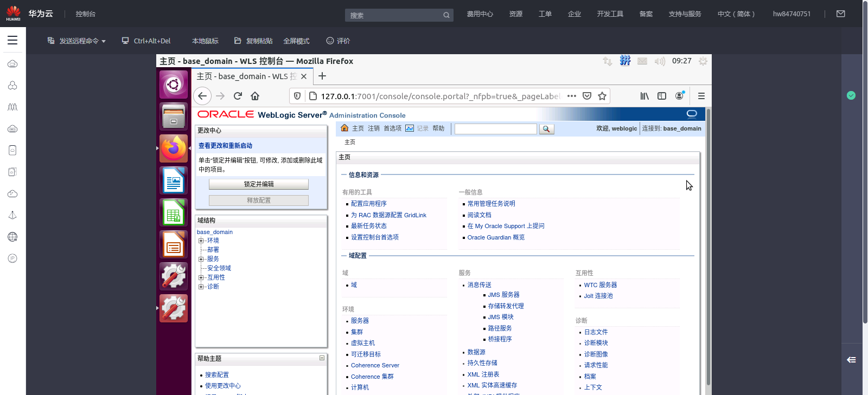Close the base_domain WLS tab
Image resolution: width=868 pixels, height=395 pixels.
[304, 76]
